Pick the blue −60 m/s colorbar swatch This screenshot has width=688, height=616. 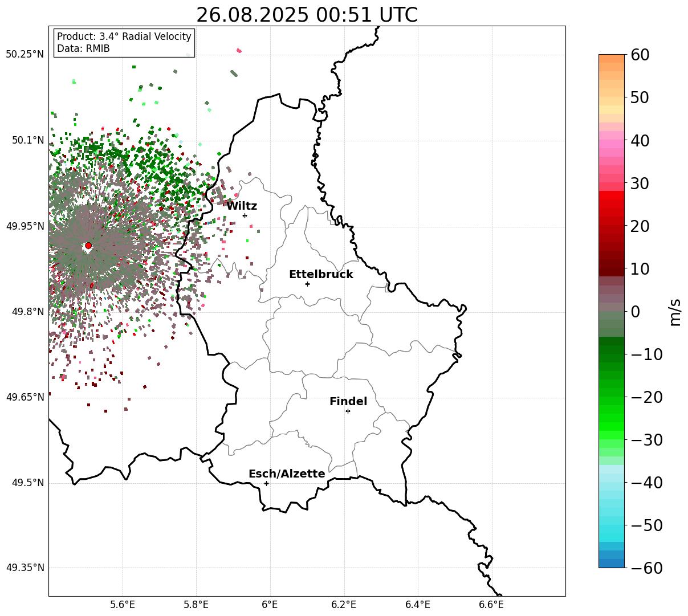coord(612,564)
